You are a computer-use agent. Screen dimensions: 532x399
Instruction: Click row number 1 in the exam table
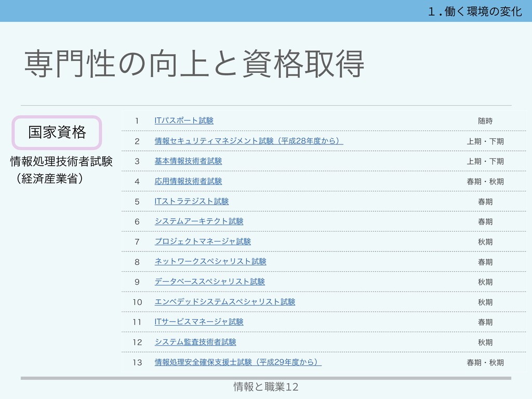coord(137,121)
